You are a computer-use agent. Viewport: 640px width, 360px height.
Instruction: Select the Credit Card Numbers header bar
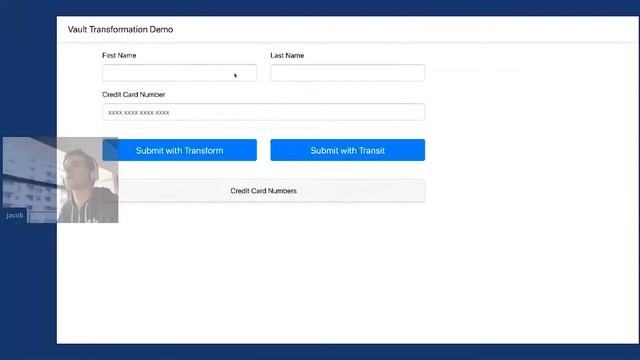pyautogui.click(x=263, y=191)
